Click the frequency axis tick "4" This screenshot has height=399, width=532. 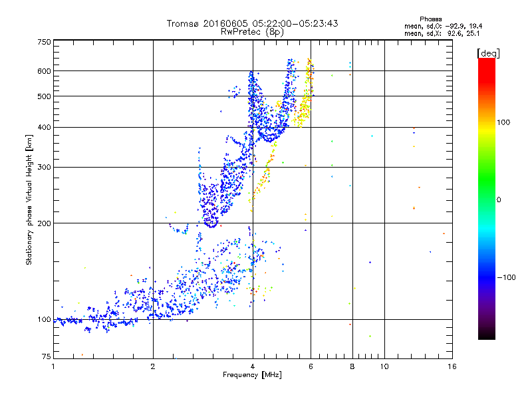(253, 366)
